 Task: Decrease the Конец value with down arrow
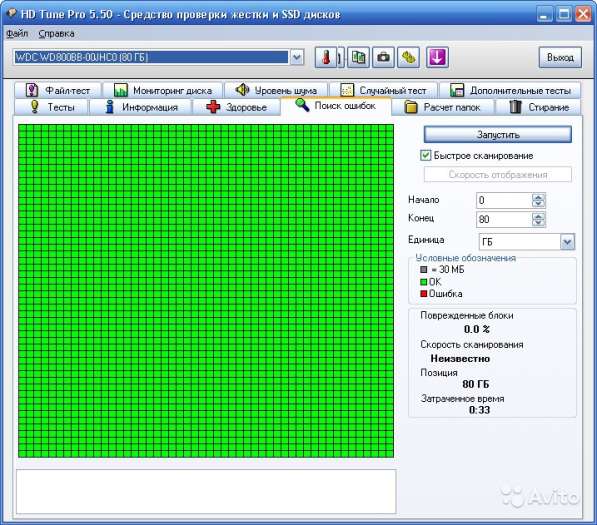click(538, 223)
